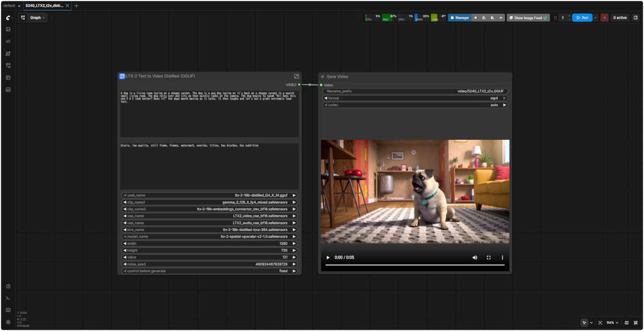Viewport: 644px width, 331px height.
Task: Toggle link visibility icon at bottom right
Action: tap(636, 322)
